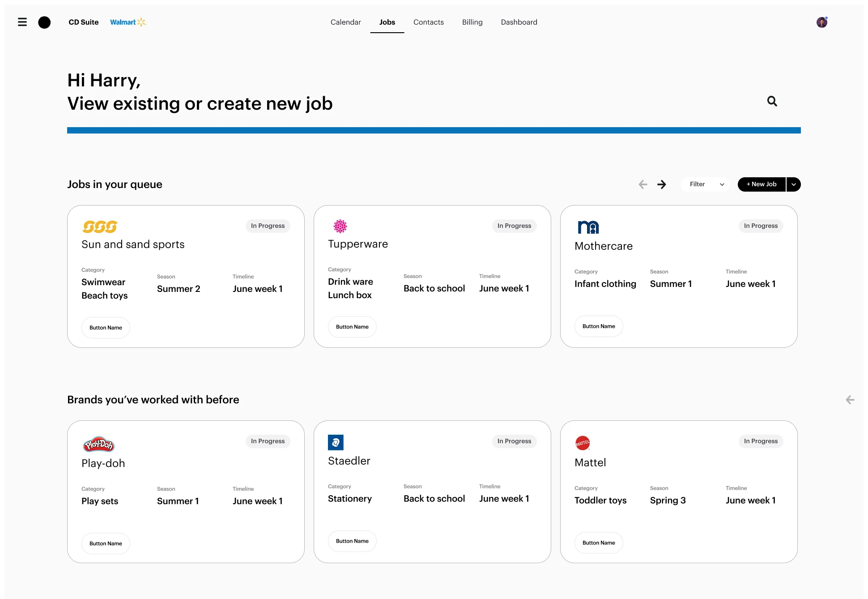The height and width of the screenshot is (599, 868).
Task: Click the Mothercare logo icon
Action: [588, 227]
